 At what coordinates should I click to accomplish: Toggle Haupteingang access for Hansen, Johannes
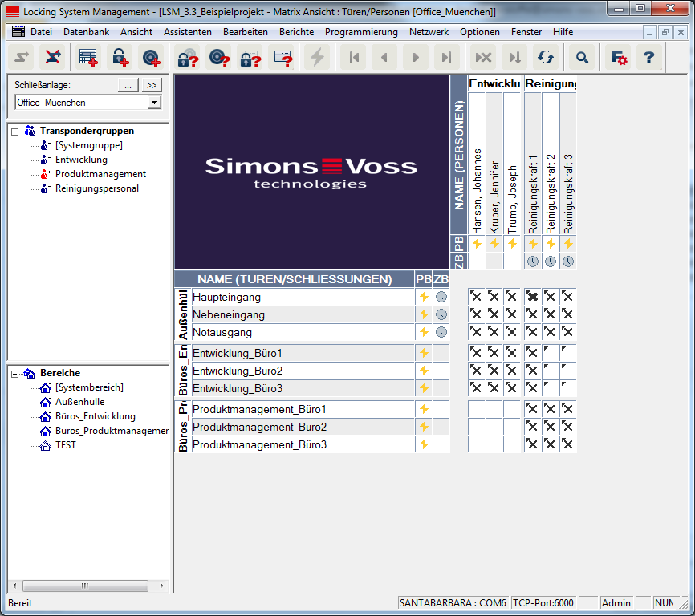(477, 297)
